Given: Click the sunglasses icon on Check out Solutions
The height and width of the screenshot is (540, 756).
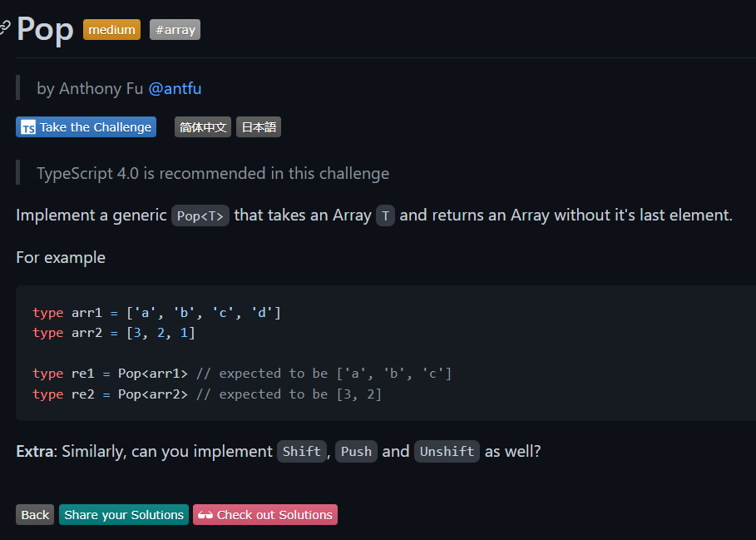Looking at the screenshot, I should pyautogui.click(x=205, y=515).
